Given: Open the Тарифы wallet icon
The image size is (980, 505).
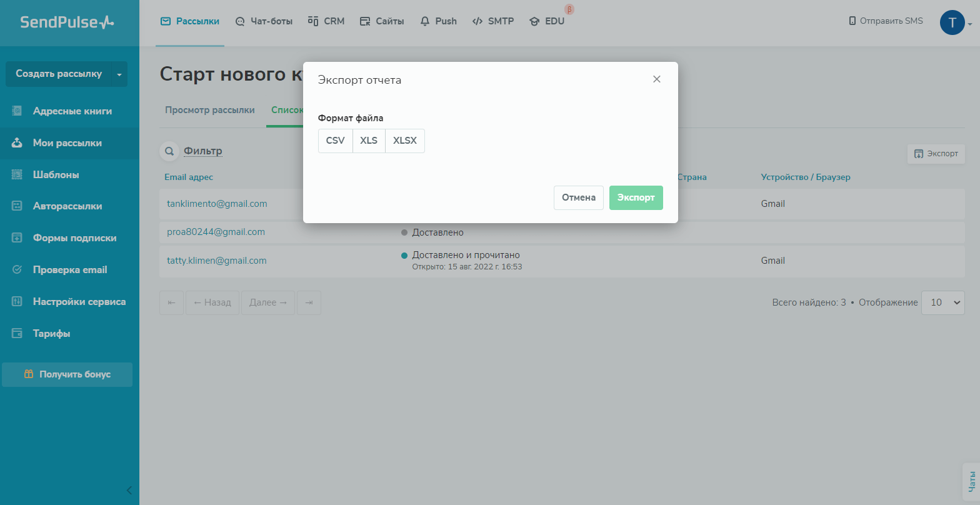Looking at the screenshot, I should coord(17,334).
